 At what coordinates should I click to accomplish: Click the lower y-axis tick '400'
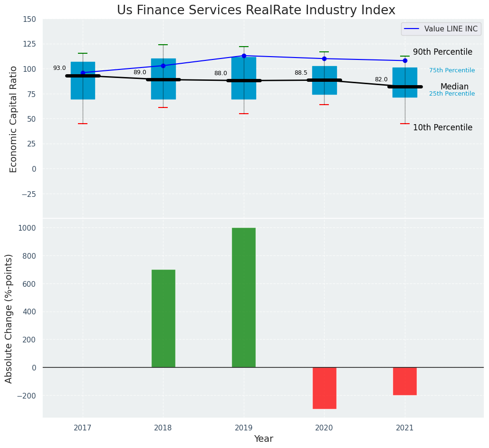coord(29,312)
